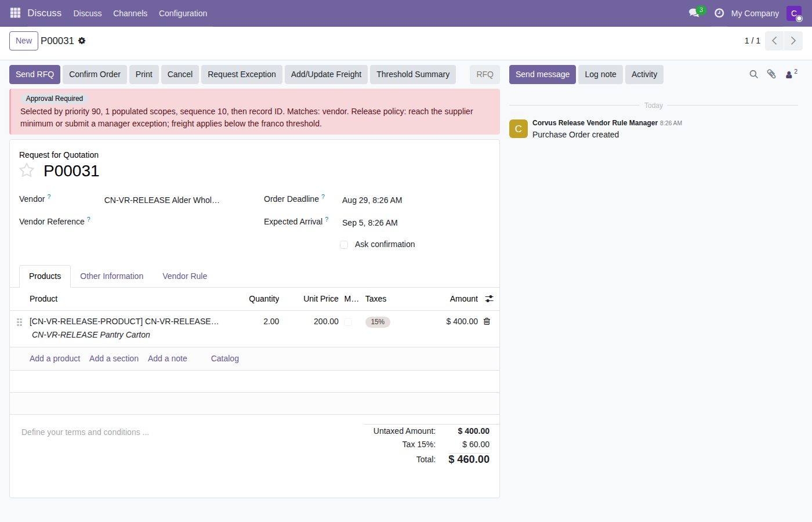The height and width of the screenshot is (522, 812).
Task: Click the Log note button
Action: click(x=600, y=74)
